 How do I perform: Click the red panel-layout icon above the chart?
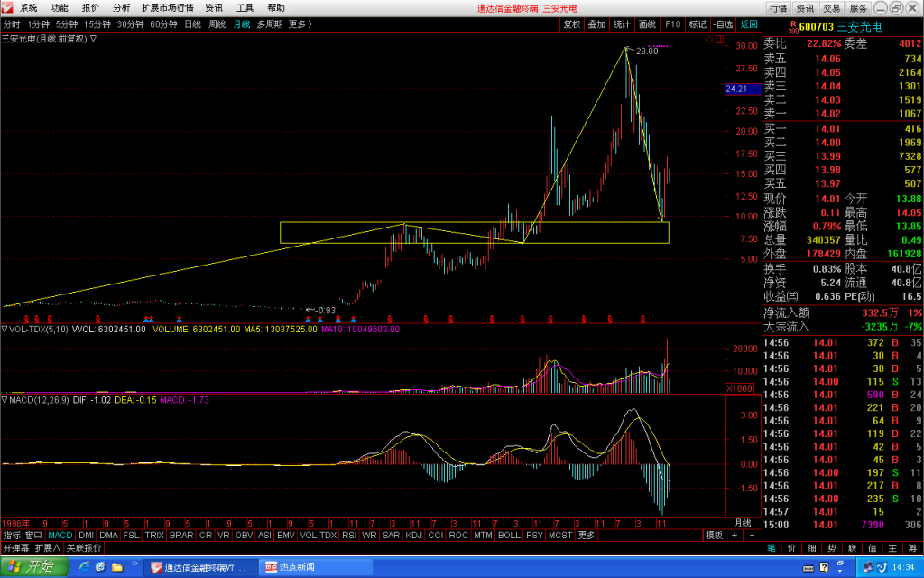719,40
